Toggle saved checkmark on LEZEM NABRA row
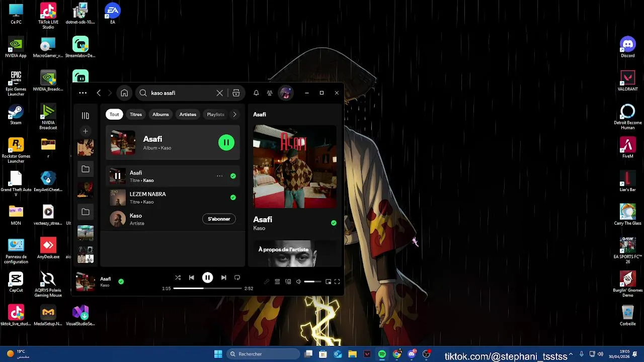 click(233, 198)
